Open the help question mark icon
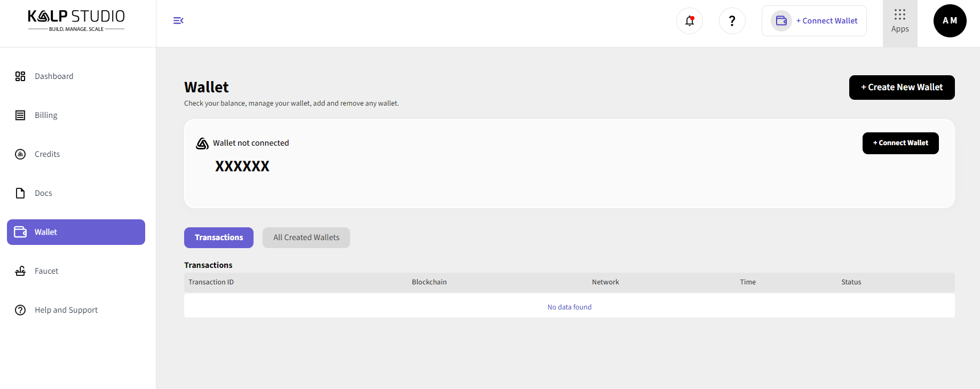The width and height of the screenshot is (980, 389). tap(732, 21)
